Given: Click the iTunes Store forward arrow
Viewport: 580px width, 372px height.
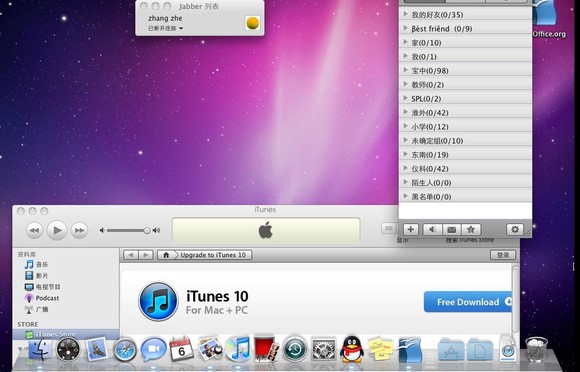Looking at the screenshot, I should point(146,255).
